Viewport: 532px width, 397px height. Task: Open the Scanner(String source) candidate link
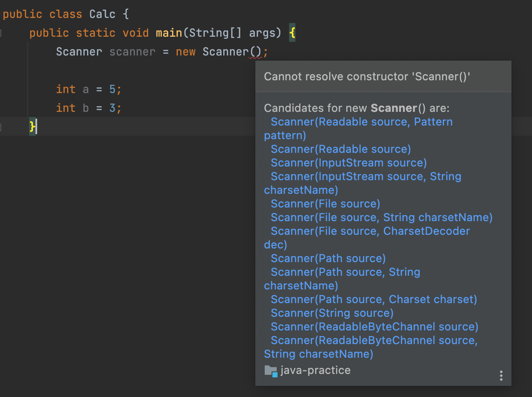(331, 313)
